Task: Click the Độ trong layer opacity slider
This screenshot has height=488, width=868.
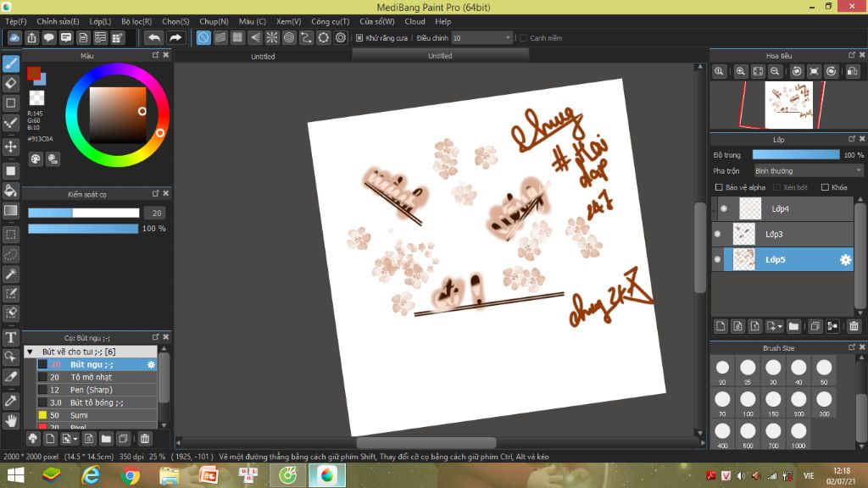Action: [x=796, y=155]
